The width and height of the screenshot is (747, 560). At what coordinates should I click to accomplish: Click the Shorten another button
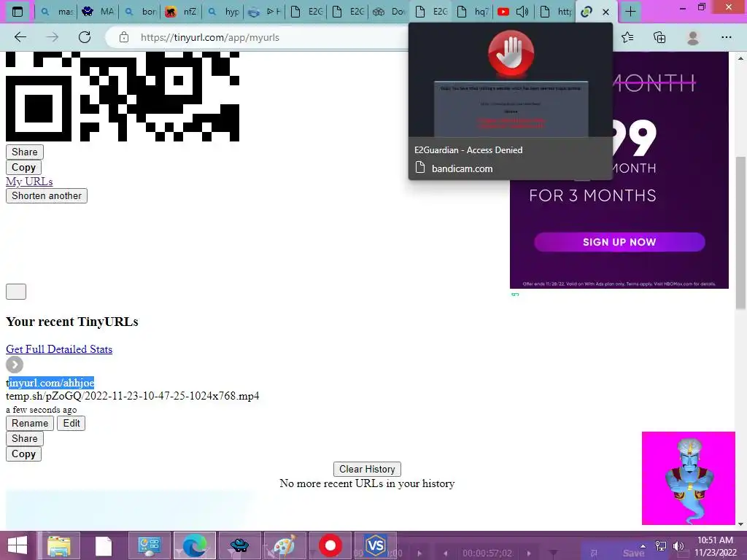point(47,195)
